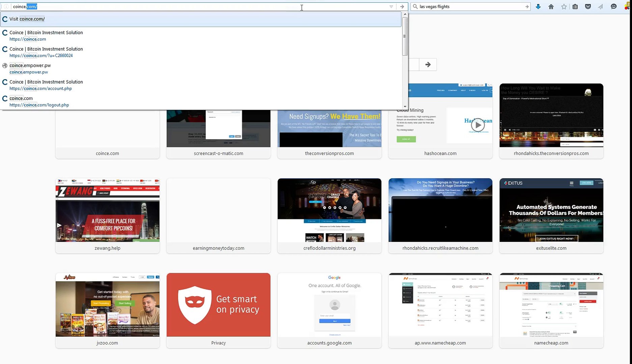Show the bookmarks list icon
This screenshot has height=364, width=632.
(x=575, y=7)
